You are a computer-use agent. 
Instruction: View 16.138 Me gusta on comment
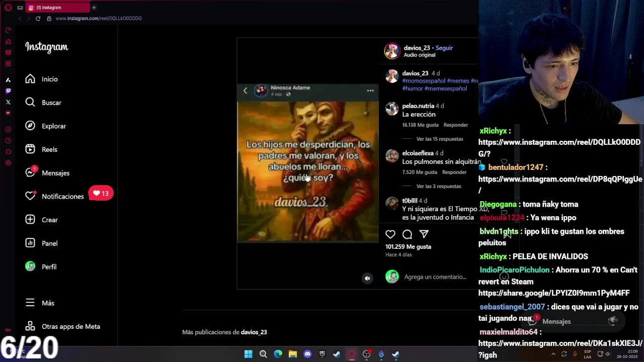(x=421, y=125)
